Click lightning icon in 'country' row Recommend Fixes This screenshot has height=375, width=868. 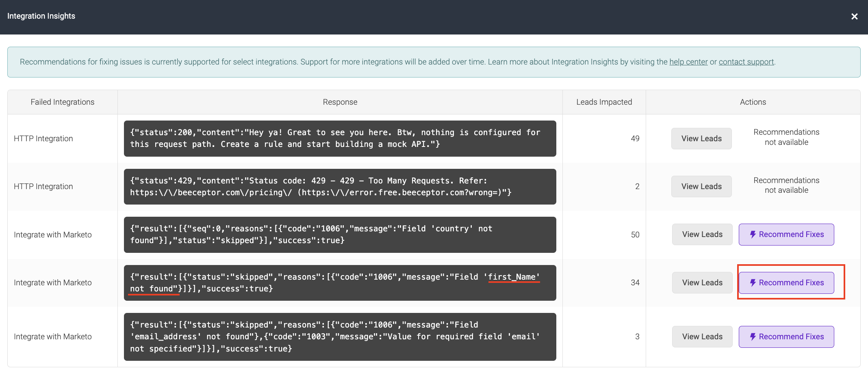(x=753, y=235)
